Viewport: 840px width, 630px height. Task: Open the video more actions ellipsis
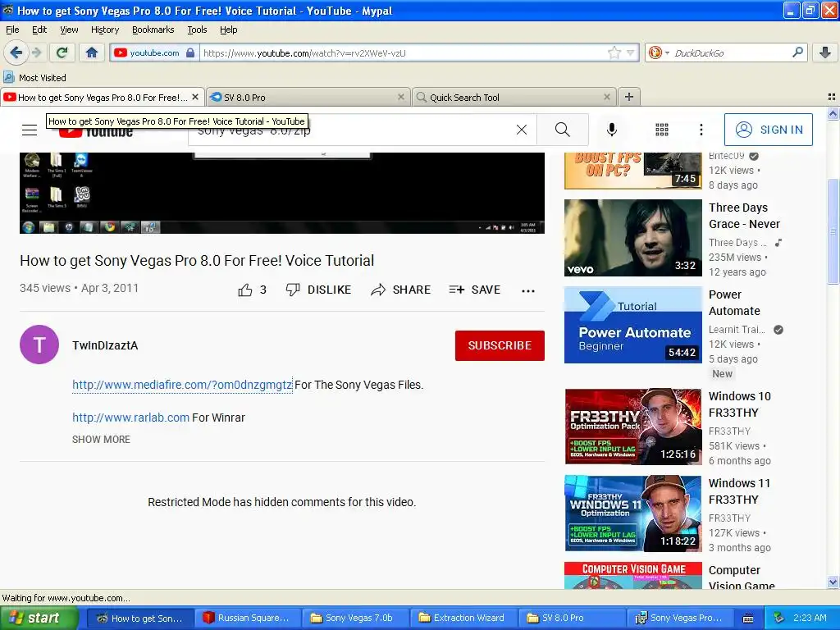[528, 291]
